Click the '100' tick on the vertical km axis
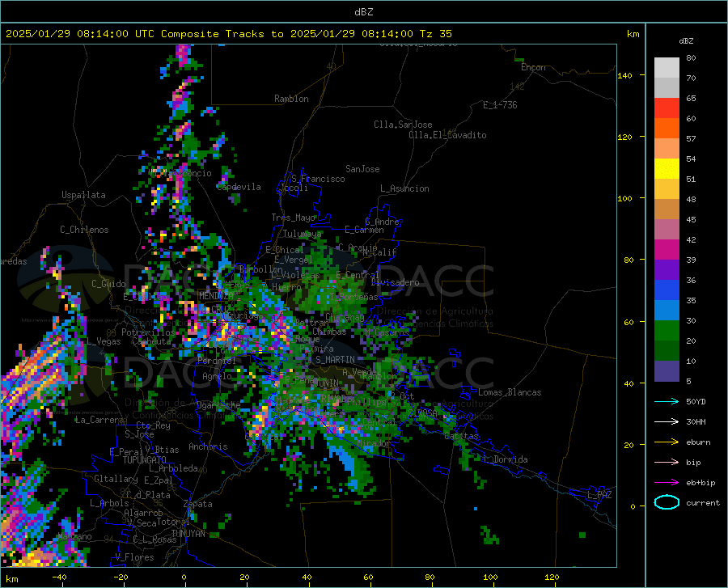This screenshot has height=588, width=728. pos(624,198)
